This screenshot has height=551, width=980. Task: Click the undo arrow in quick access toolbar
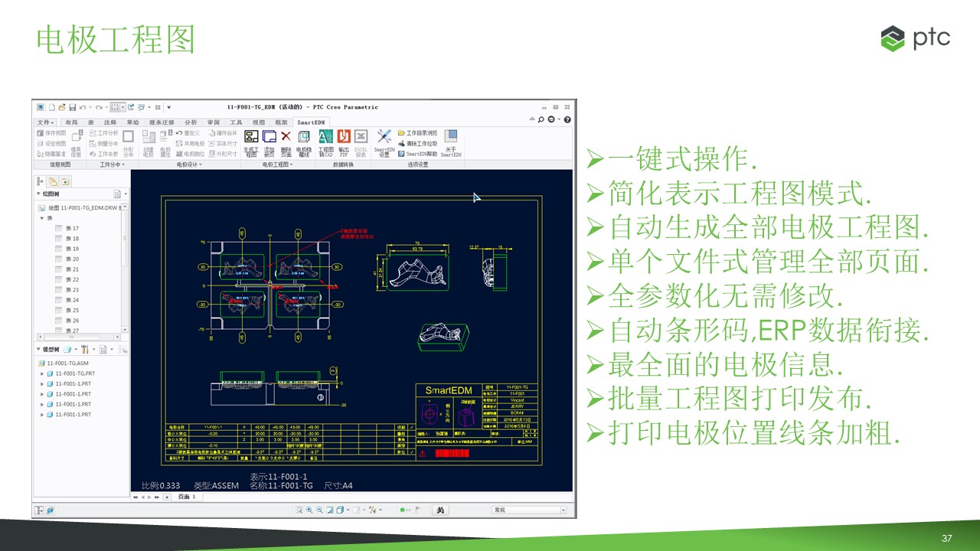82,107
